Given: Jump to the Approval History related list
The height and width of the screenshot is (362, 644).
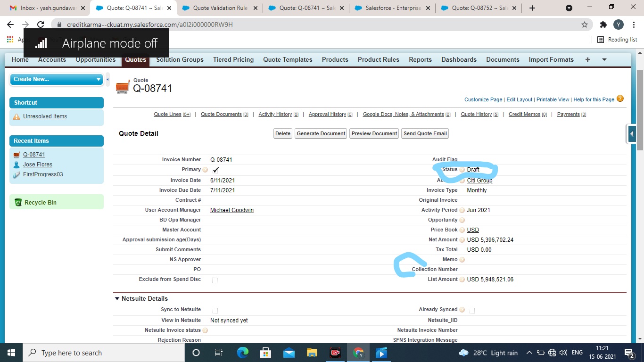Looking at the screenshot, I should click(x=330, y=115).
